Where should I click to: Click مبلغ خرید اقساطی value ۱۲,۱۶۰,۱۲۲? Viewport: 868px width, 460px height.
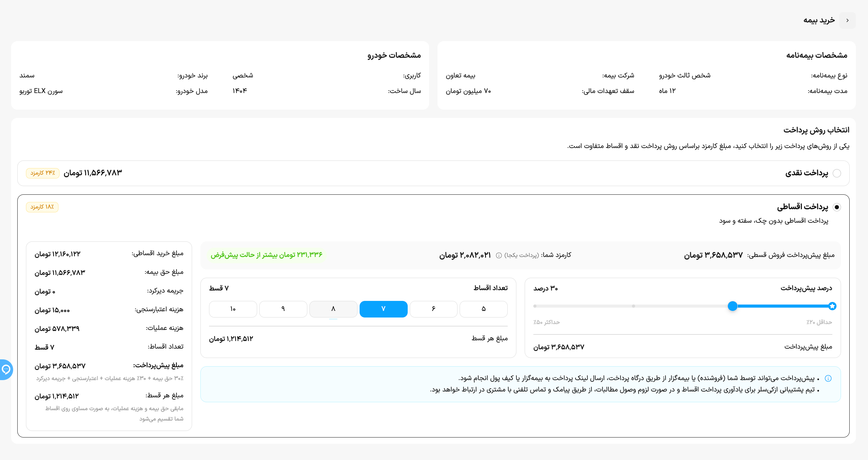point(57,254)
